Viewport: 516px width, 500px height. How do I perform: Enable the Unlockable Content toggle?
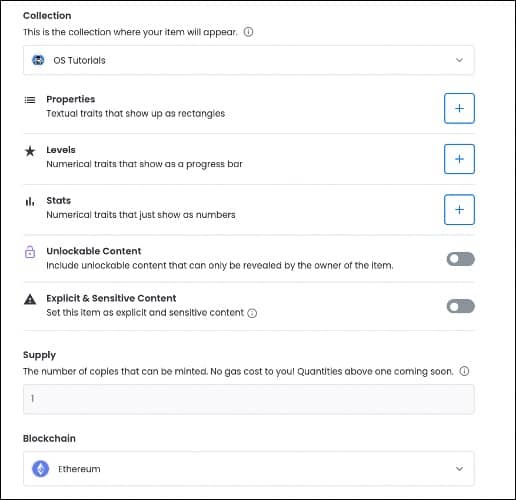coord(460,259)
